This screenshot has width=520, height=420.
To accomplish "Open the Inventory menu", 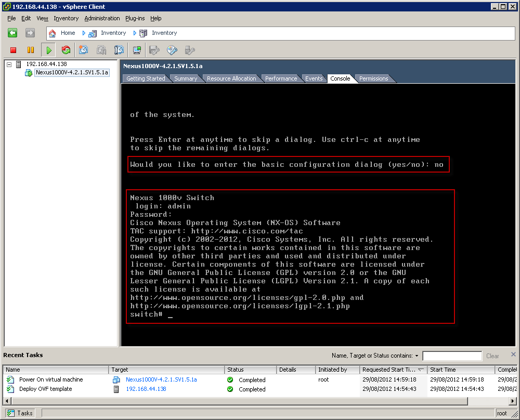I will [x=66, y=18].
